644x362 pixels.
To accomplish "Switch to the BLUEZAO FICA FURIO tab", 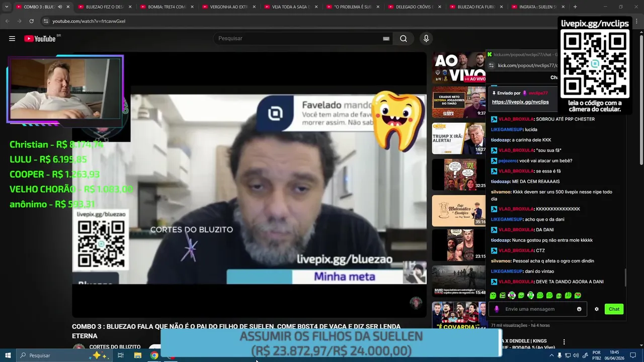I will pyautogui.click(x=476, y=7).
